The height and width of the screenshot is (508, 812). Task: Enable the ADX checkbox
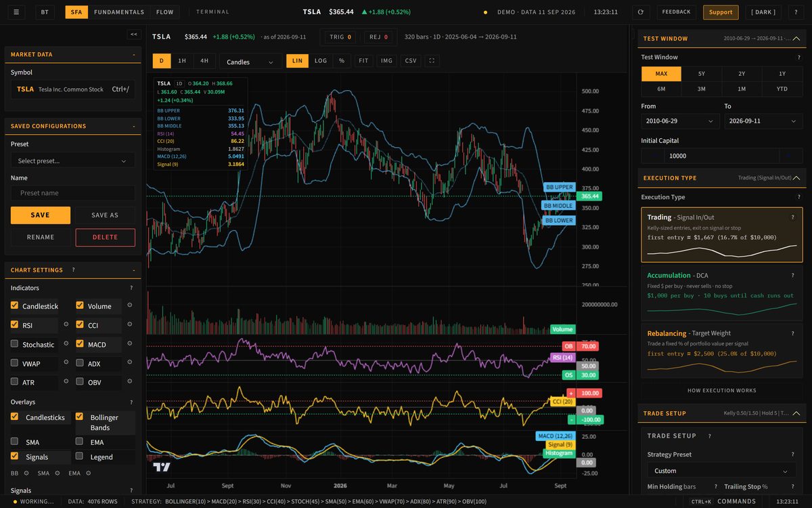tap(80, 363)
